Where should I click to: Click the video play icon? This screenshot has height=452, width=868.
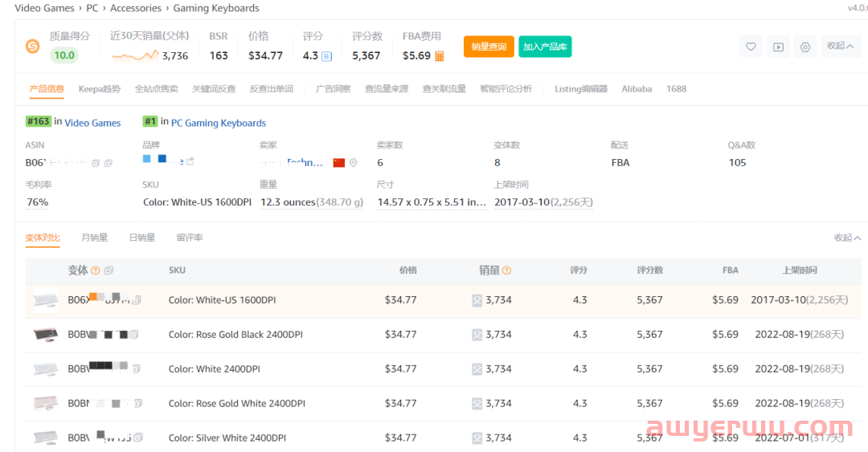pos(778,47)
